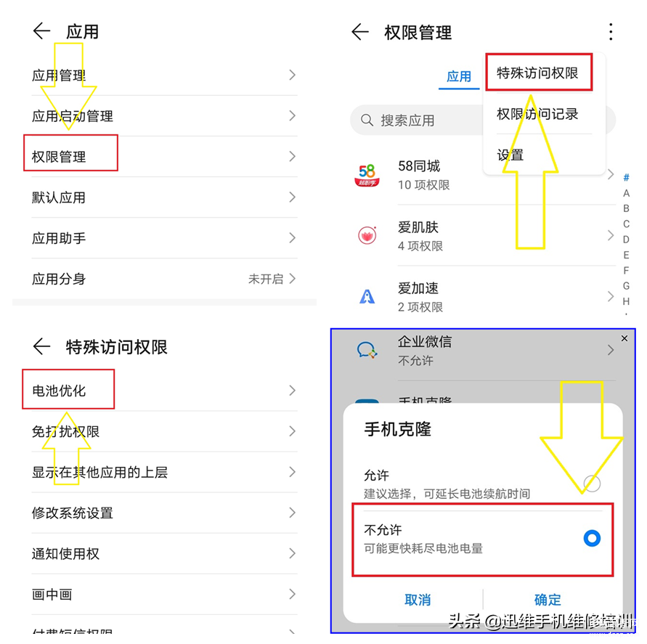Select the 不允许 radio button
Viewport: 647px width, 644px height.
(x=592, y=538)
